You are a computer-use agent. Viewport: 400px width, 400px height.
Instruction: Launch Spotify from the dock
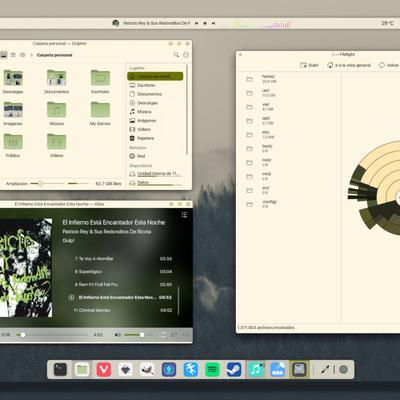coord(212,369)
